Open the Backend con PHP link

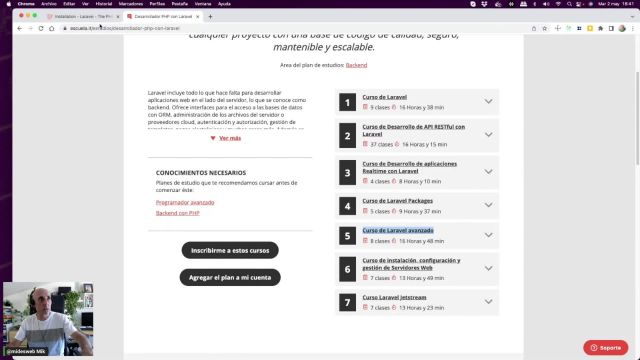click(178, 213)
